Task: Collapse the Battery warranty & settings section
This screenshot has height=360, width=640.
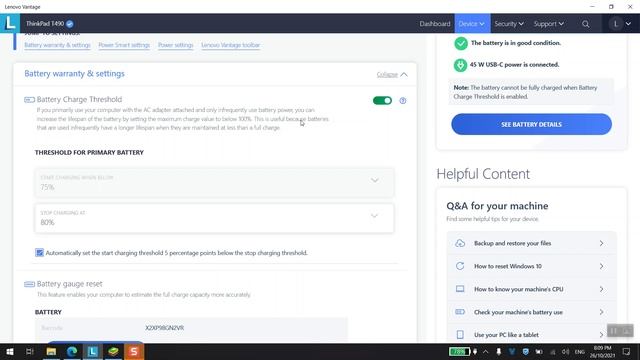Action: (392, 75)
